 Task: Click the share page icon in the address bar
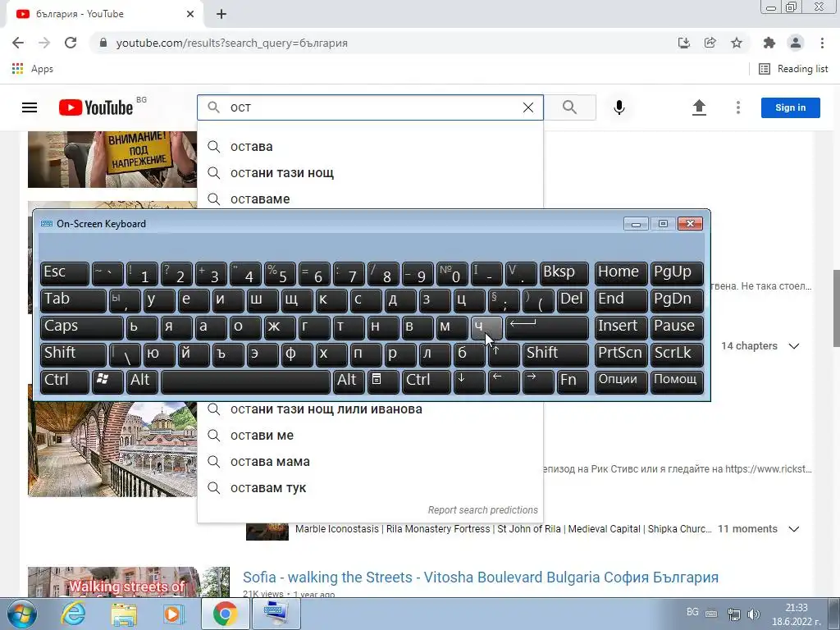(710, 43)
